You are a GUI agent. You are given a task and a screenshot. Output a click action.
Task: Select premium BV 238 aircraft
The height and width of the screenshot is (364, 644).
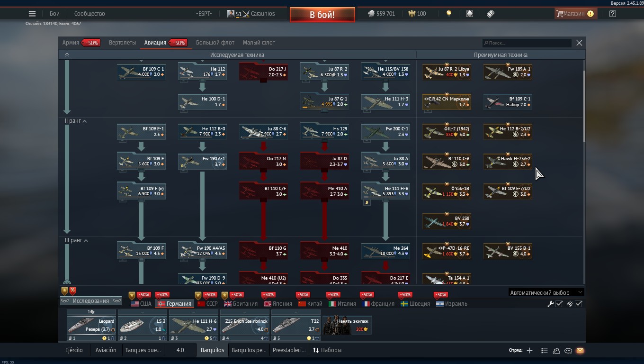[447, 221]
